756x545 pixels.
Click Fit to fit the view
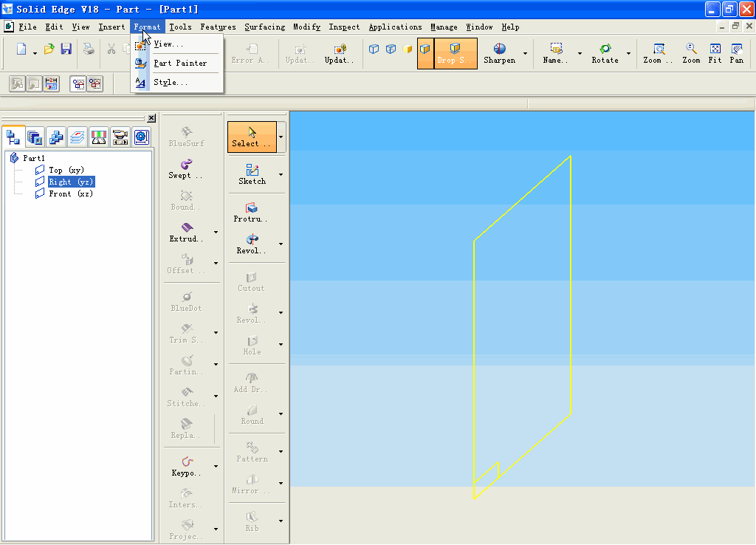(x=715, y=53)
